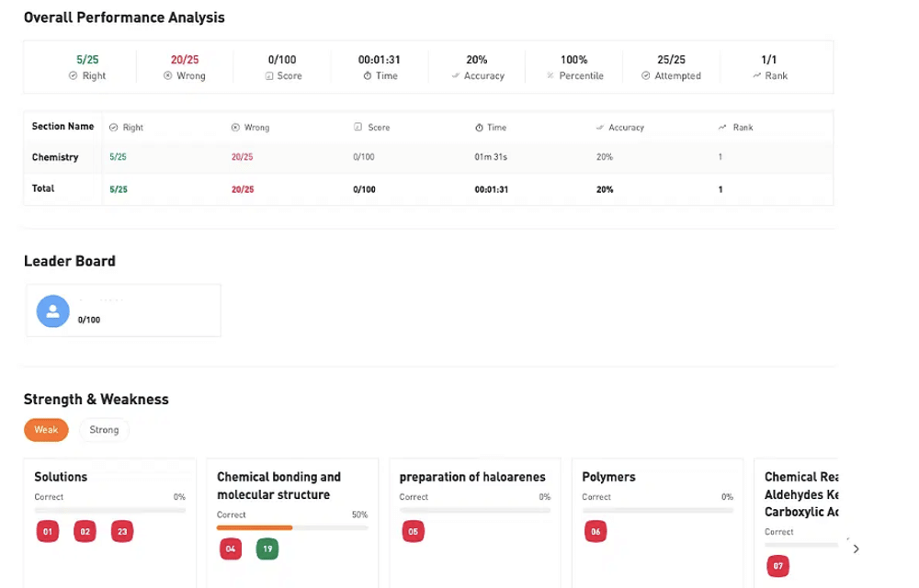Click the Section Name column header
This screenshot has width=919, height=588.
click(62, 127)
